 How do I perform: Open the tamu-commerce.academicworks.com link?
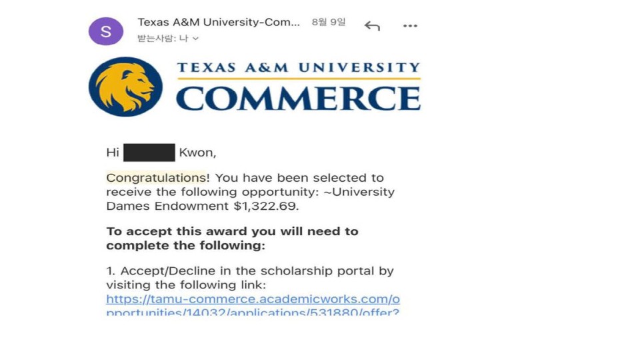tap(253, 299)
